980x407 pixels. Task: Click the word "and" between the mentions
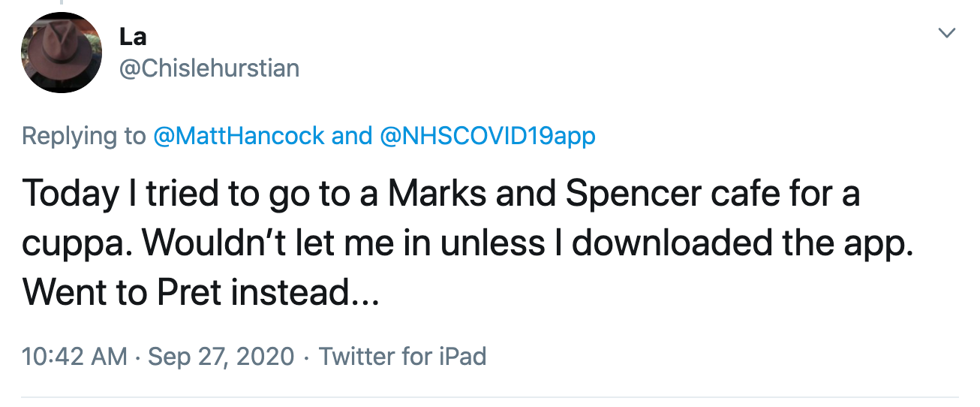tap(352, 136)
